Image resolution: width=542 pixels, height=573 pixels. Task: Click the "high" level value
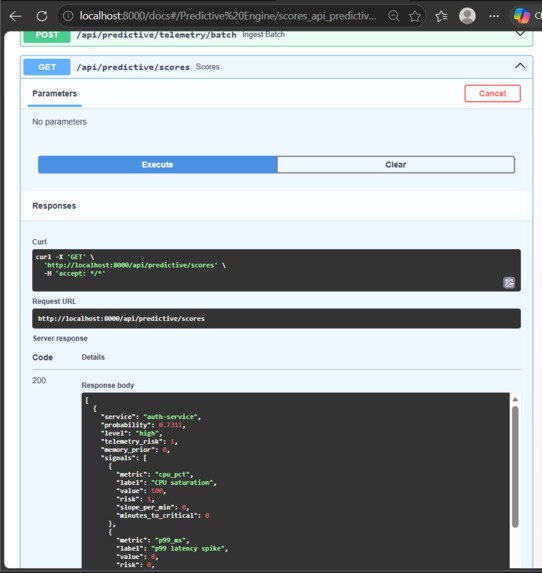(148, 433)
